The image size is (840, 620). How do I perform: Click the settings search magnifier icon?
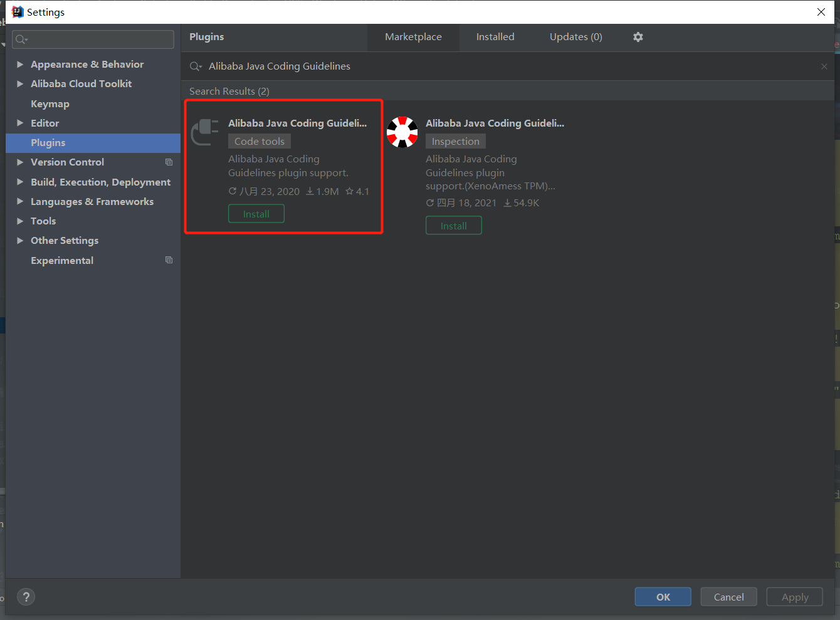point(21,39)
